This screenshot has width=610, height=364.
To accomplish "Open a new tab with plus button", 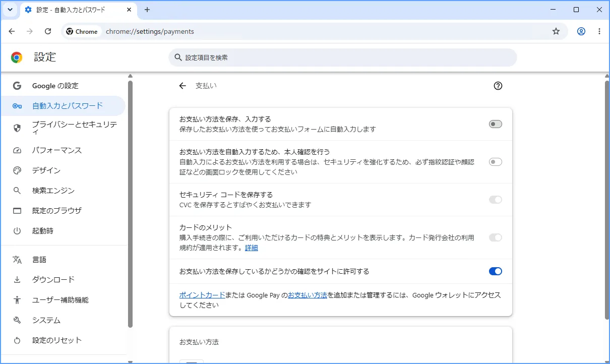I will (x=147, y=10).
